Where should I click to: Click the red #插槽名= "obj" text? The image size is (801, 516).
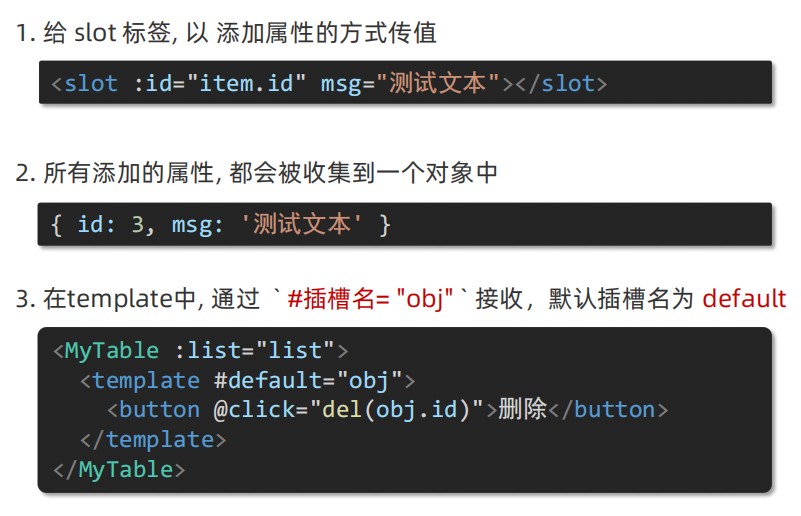(372, 298)
